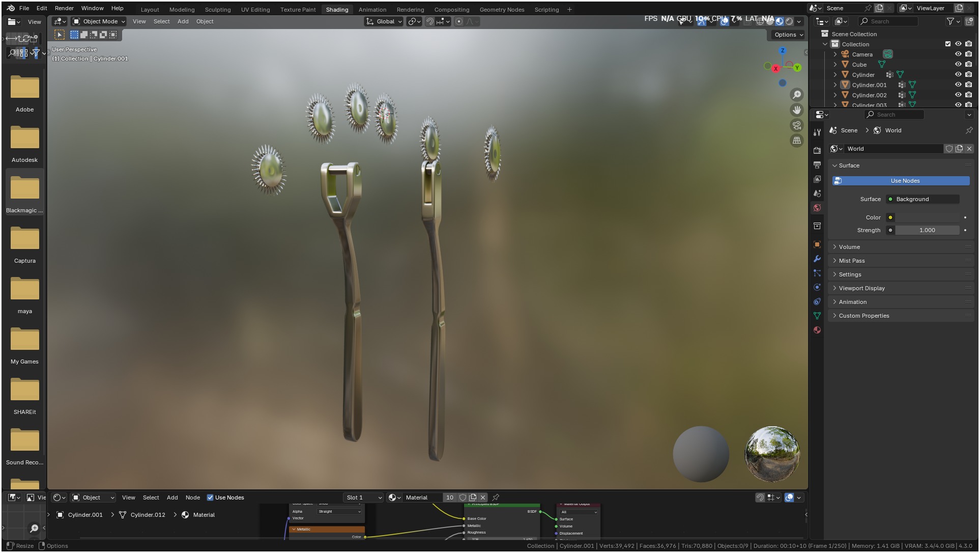Image resolution: width=980 pixels, height=553 pixels.
Task: Adjust the world Strength slider
Action: (x=927, y=230)
